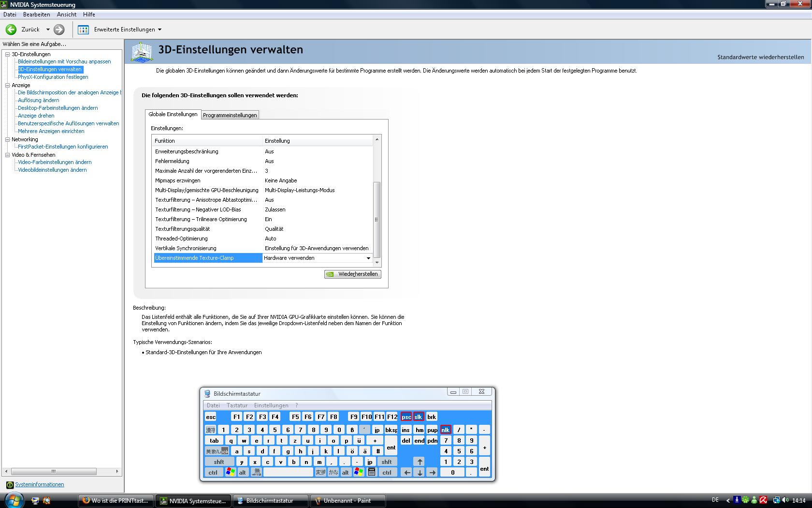Screen dimensions: 812x508
Task: Click the task pane horizontal scrollbar thumb
Action: click(x=54, y=471)
